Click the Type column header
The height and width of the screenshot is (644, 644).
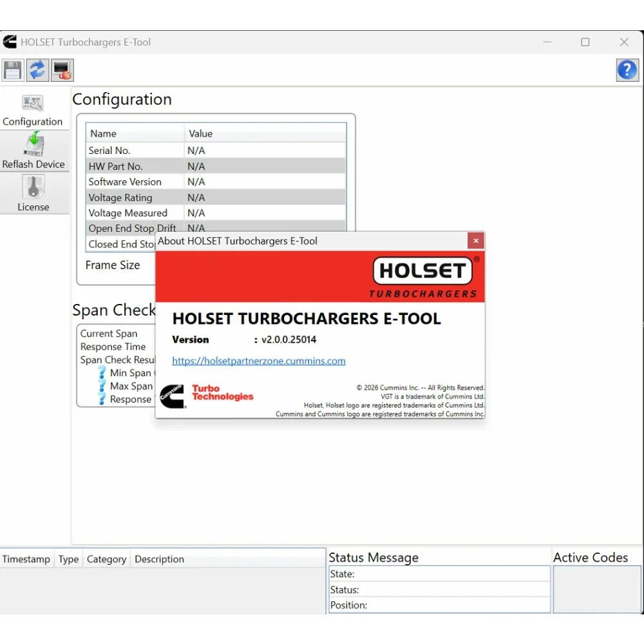[68, 559]
